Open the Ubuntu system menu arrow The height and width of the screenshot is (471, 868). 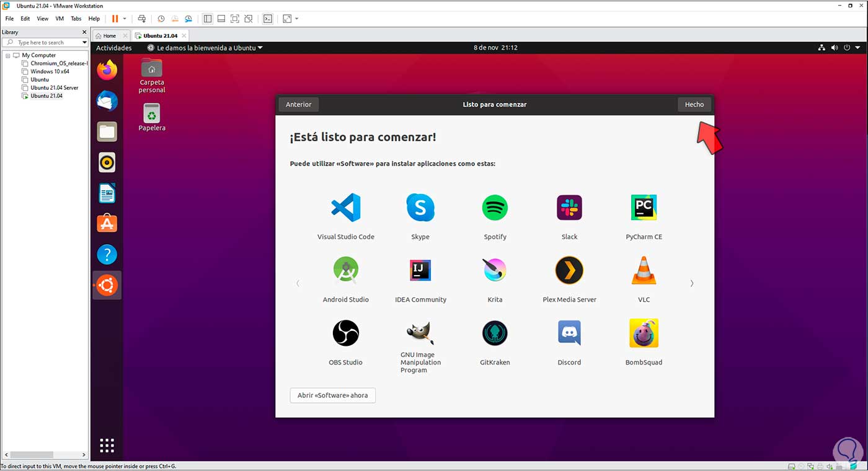(857, 48)
